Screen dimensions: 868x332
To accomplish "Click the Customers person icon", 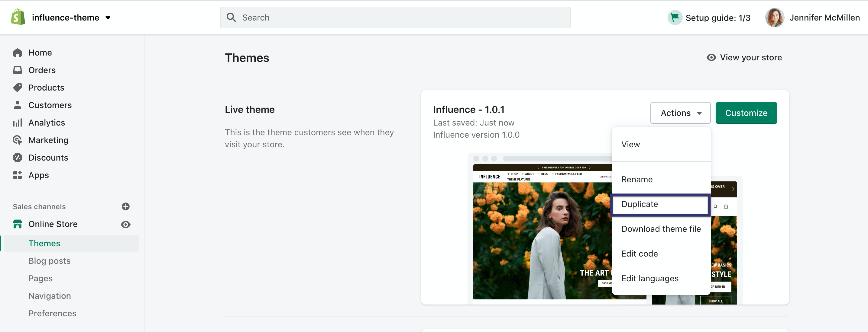I will coord(18,105).
